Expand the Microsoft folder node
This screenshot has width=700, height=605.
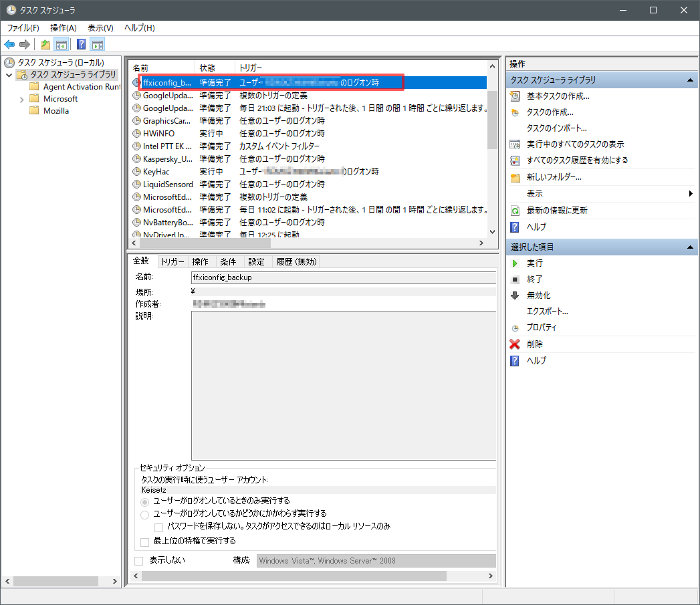[21, 99]
